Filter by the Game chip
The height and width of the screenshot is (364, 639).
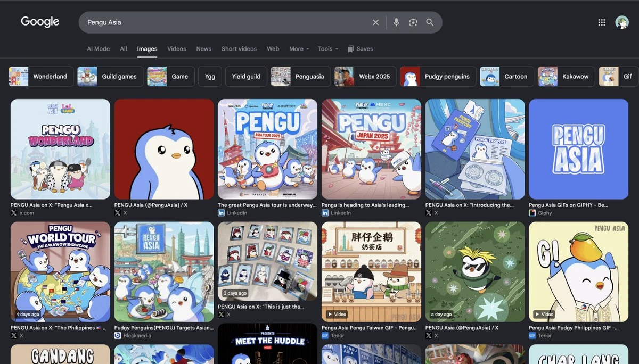coord(170,77)
